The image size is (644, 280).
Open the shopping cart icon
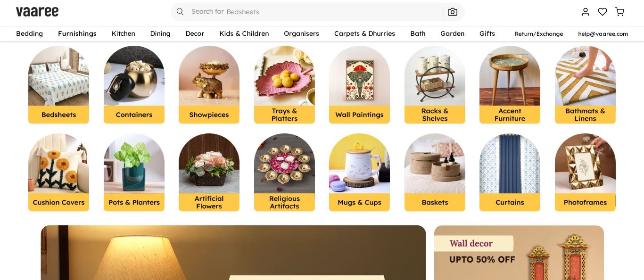[619, 12]
